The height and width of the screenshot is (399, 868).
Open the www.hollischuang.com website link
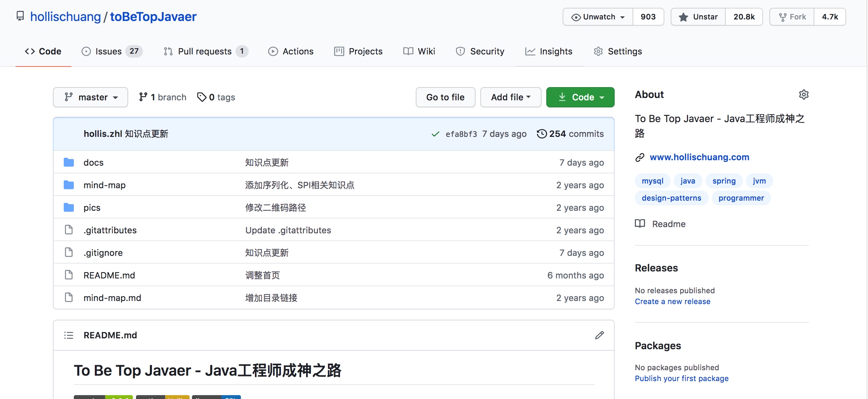[699, 157]
